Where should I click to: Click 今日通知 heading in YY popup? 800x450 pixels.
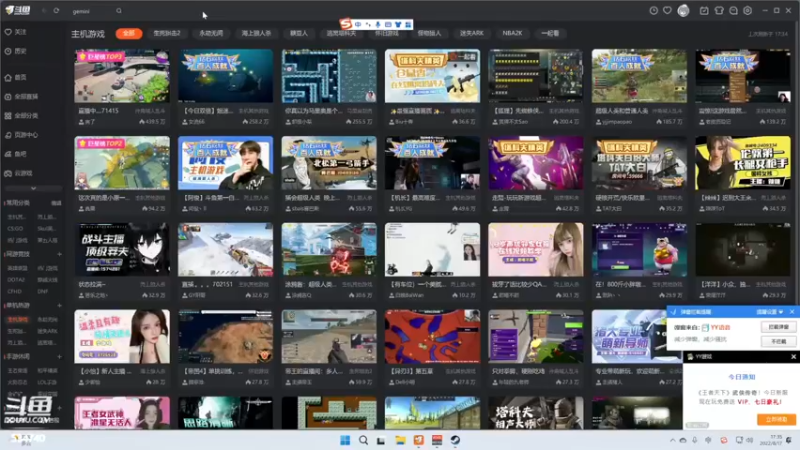[x=741, y=377]
